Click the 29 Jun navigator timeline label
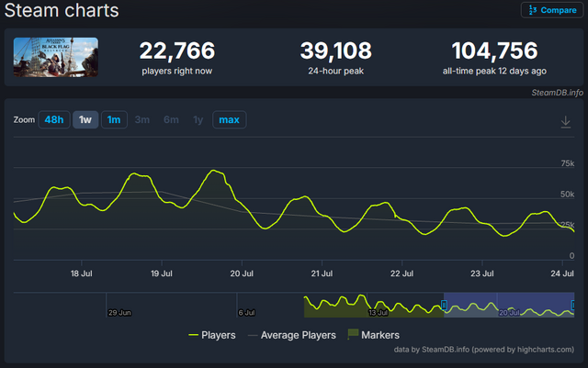The width and height of the screenshot is (588, 368). coord(119,313)
